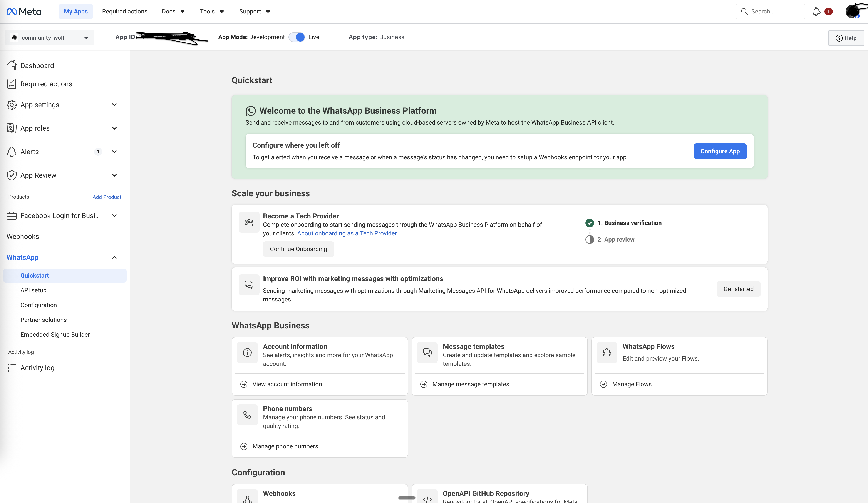Open the Tools menu

pyautogui.click(x=211, y=11)
